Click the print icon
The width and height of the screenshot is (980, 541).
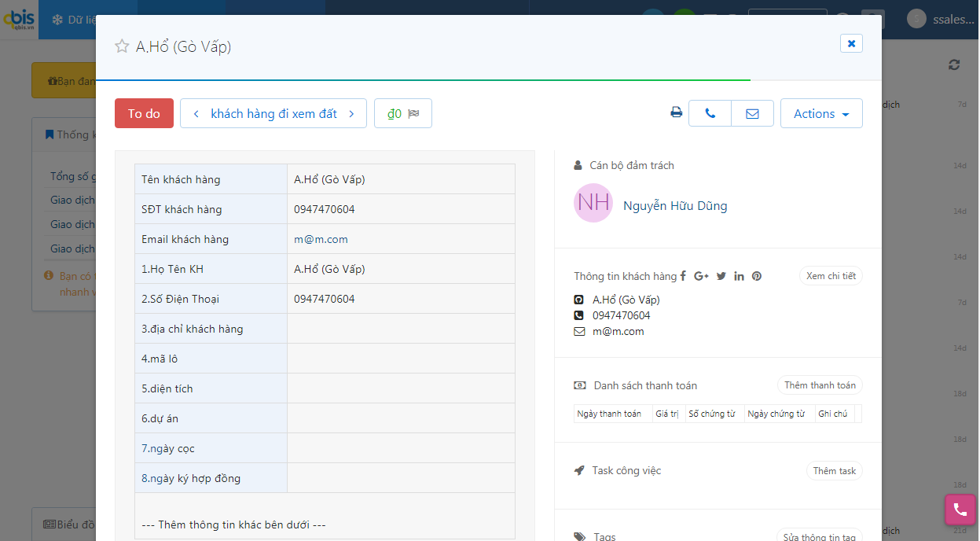(676, 112)
